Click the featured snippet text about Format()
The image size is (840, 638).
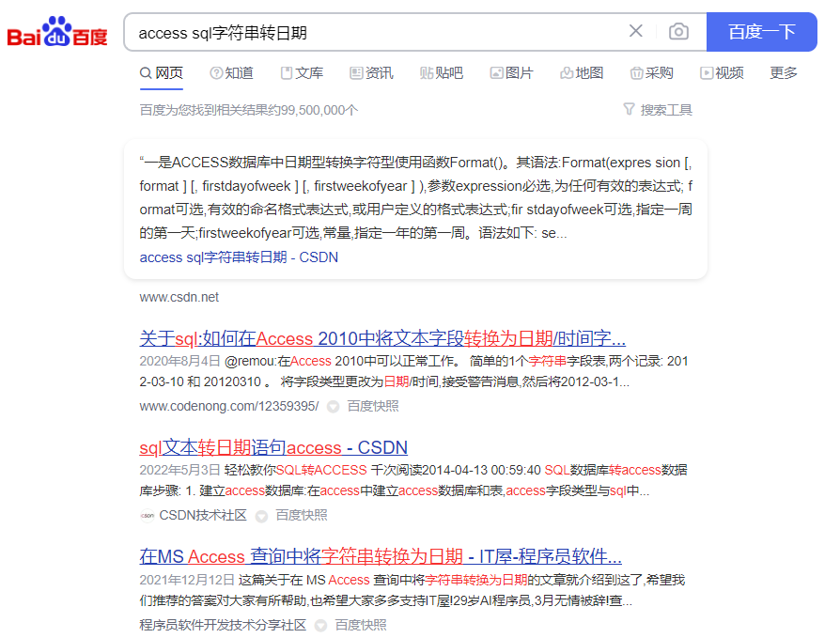click(415, 197)
